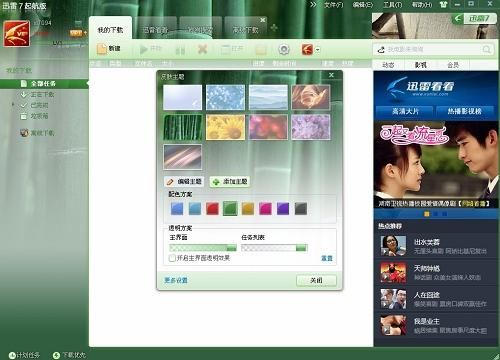Open the 工具(T) menu
This screenshot has width=500, height=360.
coord(393,5)
